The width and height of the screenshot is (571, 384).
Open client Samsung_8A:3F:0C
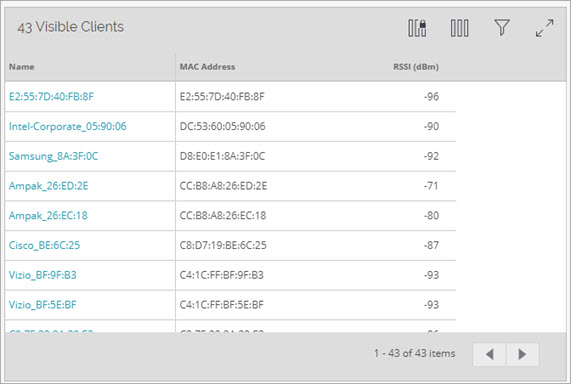click(54, 156)
